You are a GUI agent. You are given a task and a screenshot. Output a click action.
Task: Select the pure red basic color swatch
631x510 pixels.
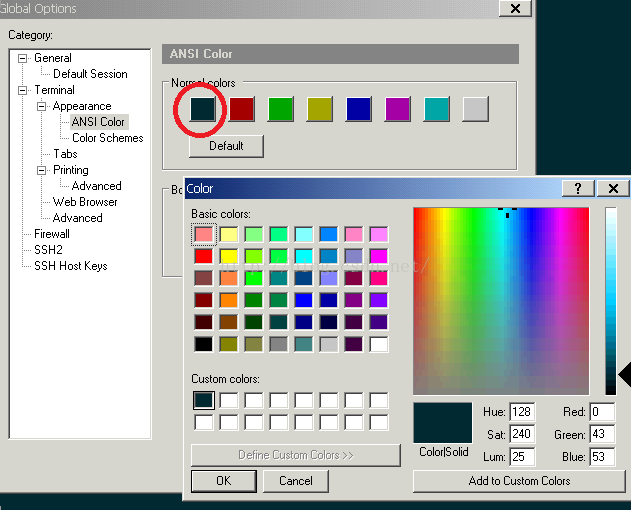click(204, 256)
